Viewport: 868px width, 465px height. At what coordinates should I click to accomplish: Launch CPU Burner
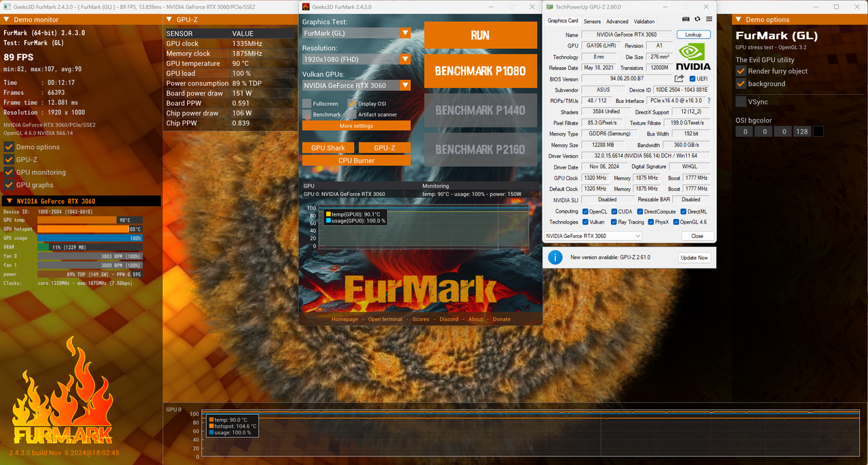(357, 161)
